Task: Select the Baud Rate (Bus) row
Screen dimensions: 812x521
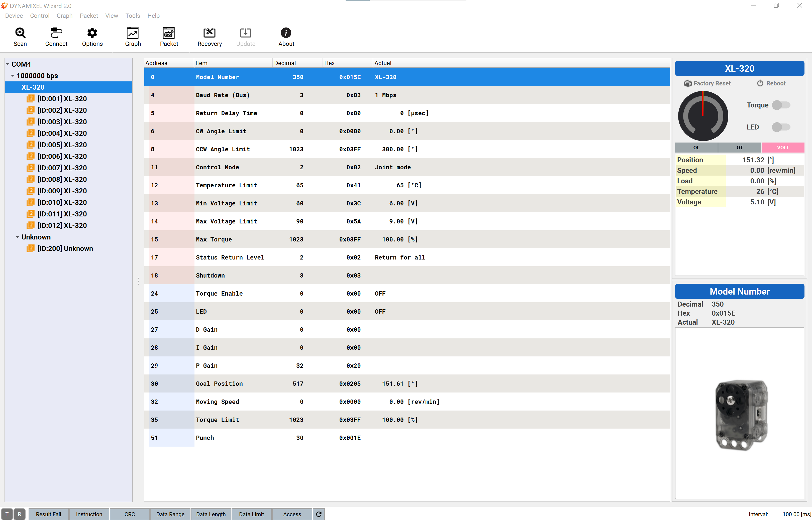Action: (407, 95)
